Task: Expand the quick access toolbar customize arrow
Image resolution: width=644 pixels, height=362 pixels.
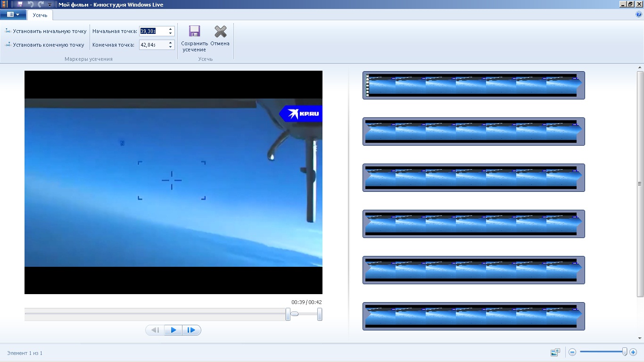Action: [50, 5]
